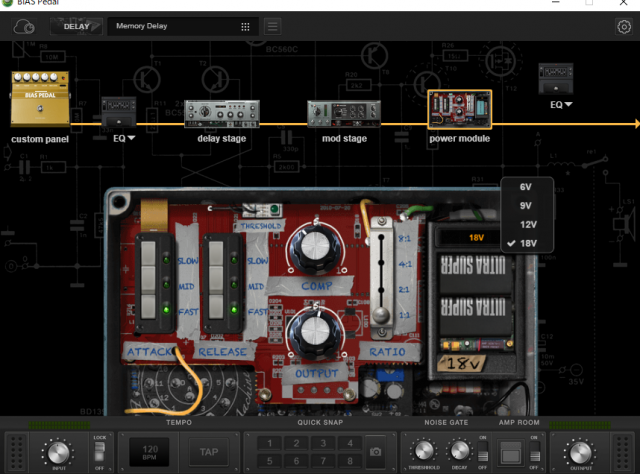Open the hamburger menu button
Screen dimensions: 640x474
click(x=273, y=27)
